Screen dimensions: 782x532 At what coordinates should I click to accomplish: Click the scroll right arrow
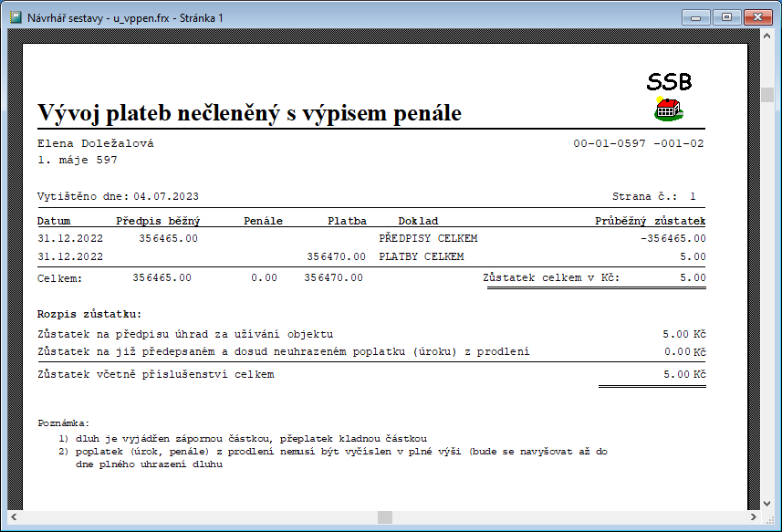pyautogui.click(x=753, y=517)
